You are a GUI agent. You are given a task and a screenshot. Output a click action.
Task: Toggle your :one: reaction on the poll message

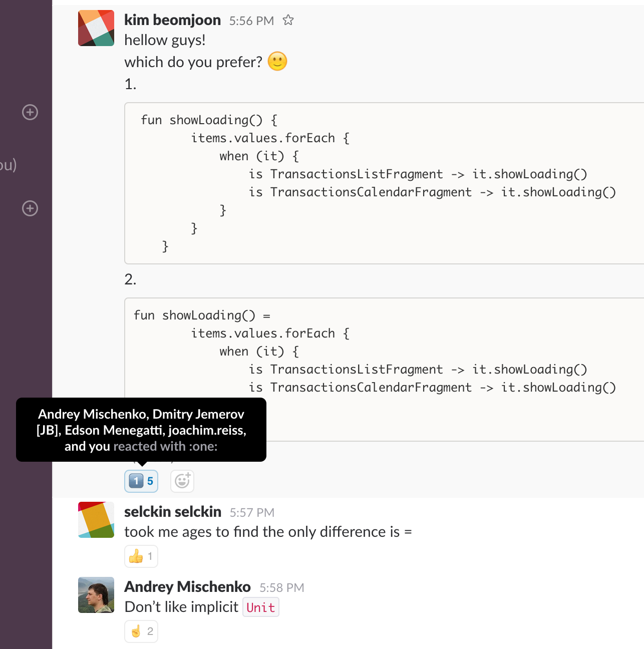click(x=141, y=481)
